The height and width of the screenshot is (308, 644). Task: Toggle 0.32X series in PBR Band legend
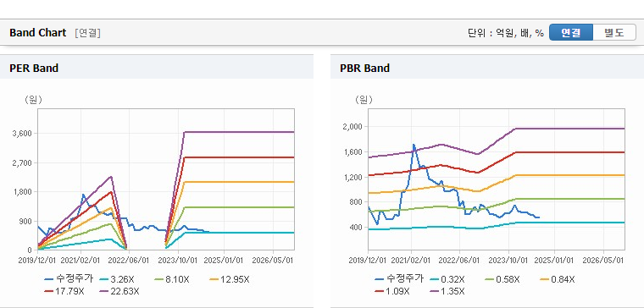pos(447,280)
